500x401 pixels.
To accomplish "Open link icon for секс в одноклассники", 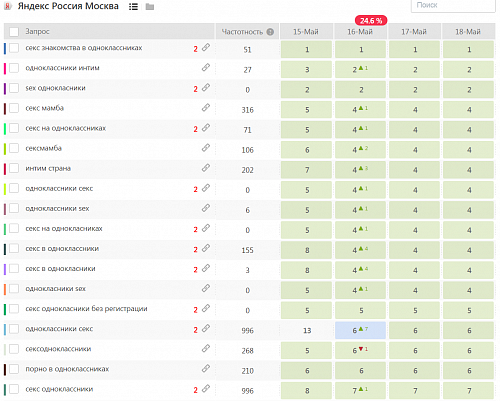I will point(206,248).
